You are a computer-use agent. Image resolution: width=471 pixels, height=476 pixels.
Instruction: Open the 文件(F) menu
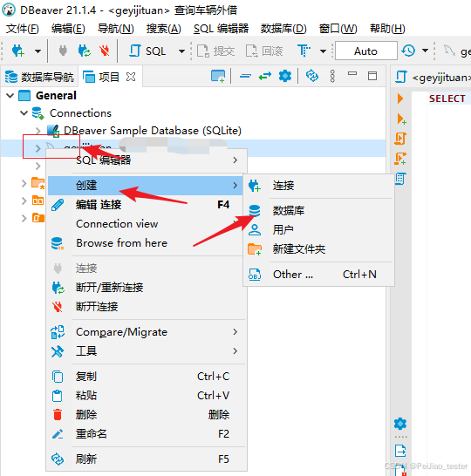(23, 29)
